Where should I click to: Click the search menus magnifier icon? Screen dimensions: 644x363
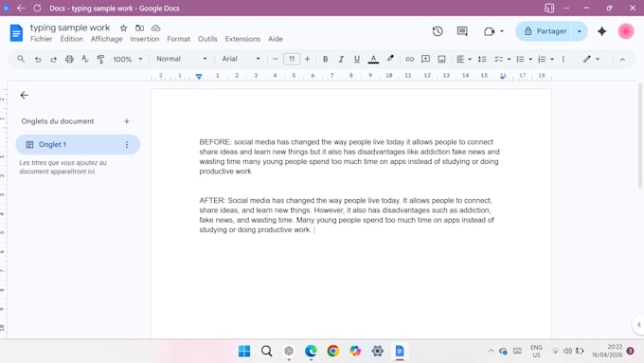pos(21,59)
